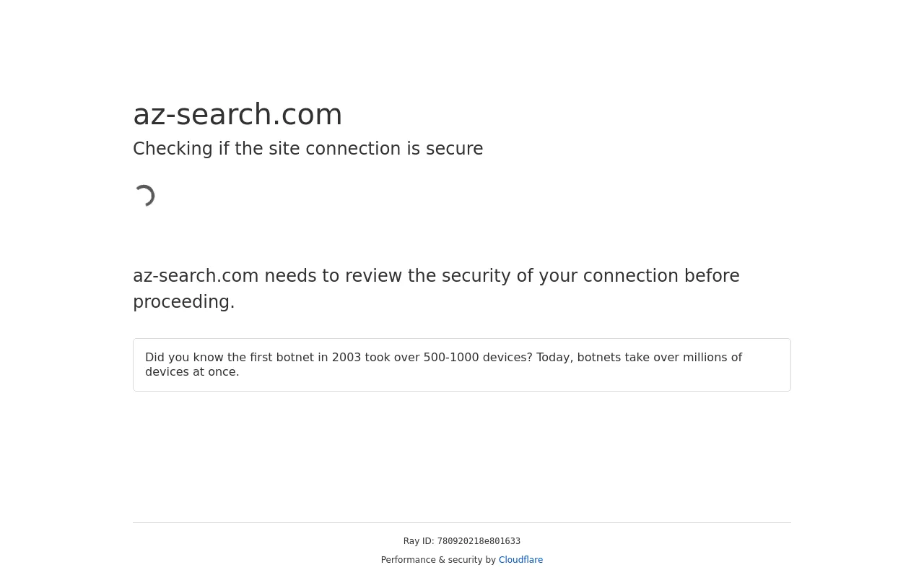Viewport: 924px width, 578px height.
Task: Click the word 'Checking' in the subheading
Action: 173,149
